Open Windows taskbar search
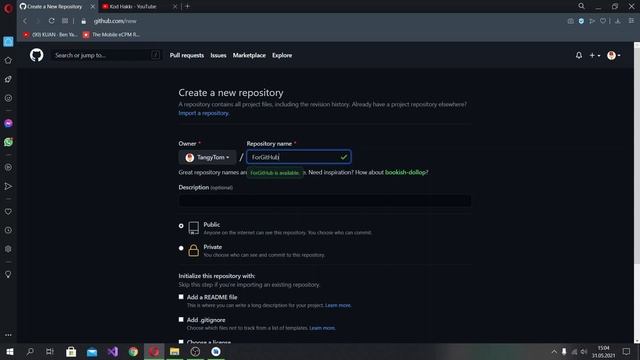 [x=30, y=351]
